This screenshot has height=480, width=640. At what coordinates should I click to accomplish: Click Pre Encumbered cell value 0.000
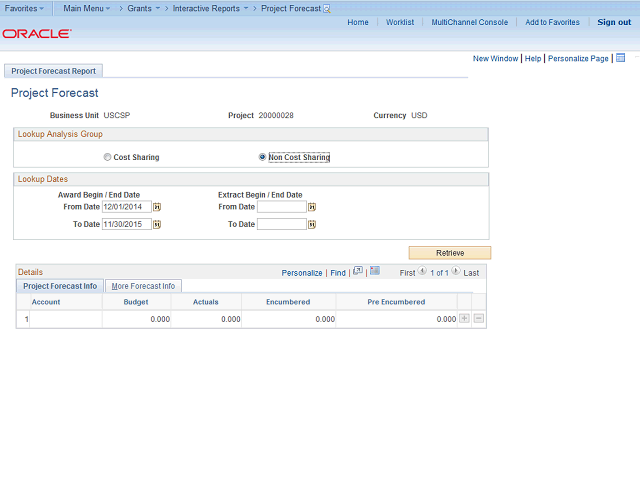(x=446, y=319)
